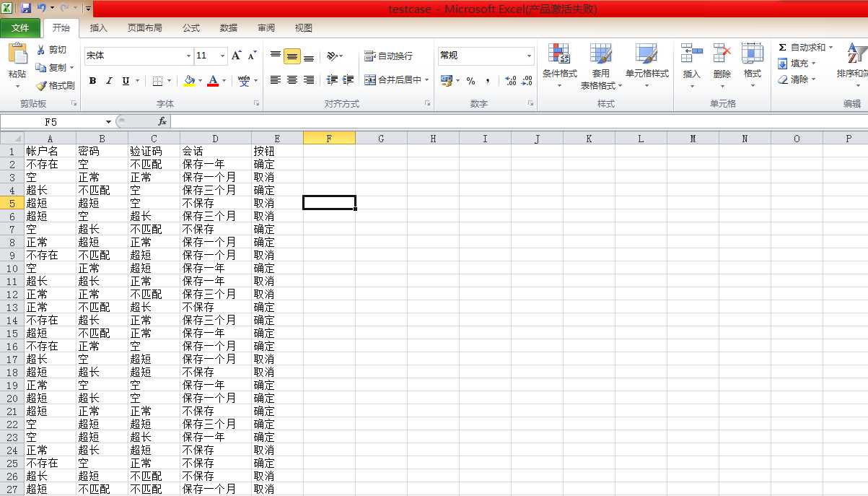Click the Copy (复制) icon

coord(41,67)
